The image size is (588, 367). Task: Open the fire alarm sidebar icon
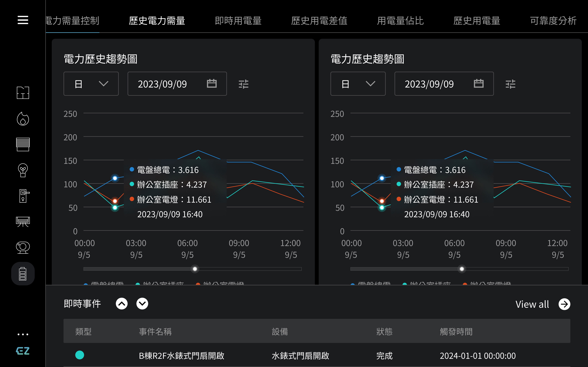23,119
